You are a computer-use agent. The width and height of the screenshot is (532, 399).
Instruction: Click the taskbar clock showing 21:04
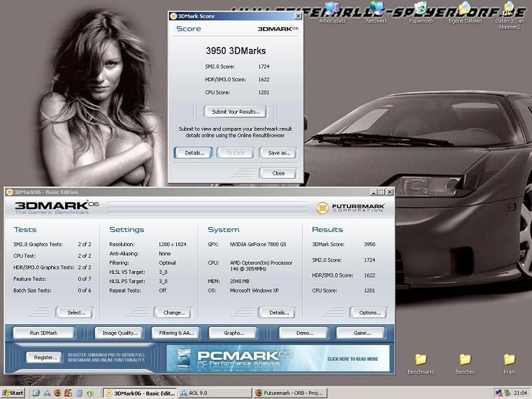(520, 393)
